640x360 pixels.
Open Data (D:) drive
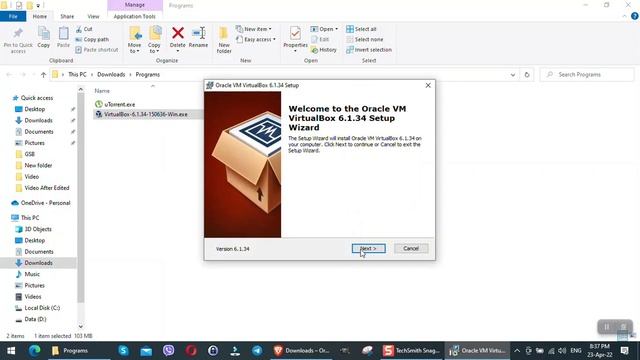click(x=35, y=319)
